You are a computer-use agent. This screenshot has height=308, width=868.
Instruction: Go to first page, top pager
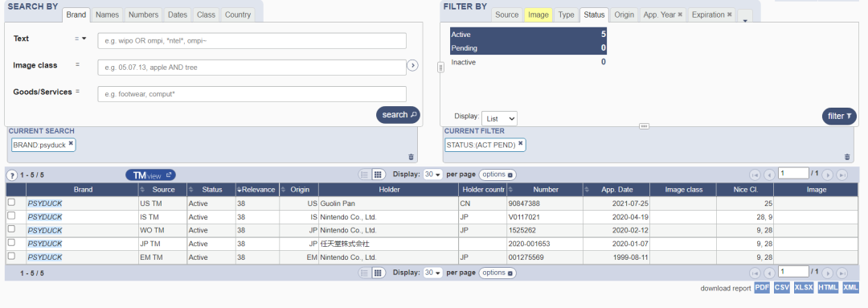coord(755,175)
